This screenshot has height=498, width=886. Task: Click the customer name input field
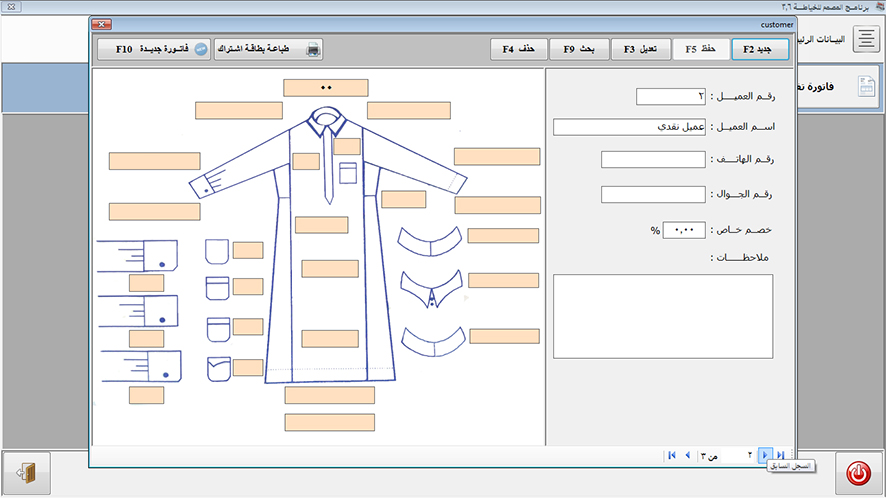629,127
